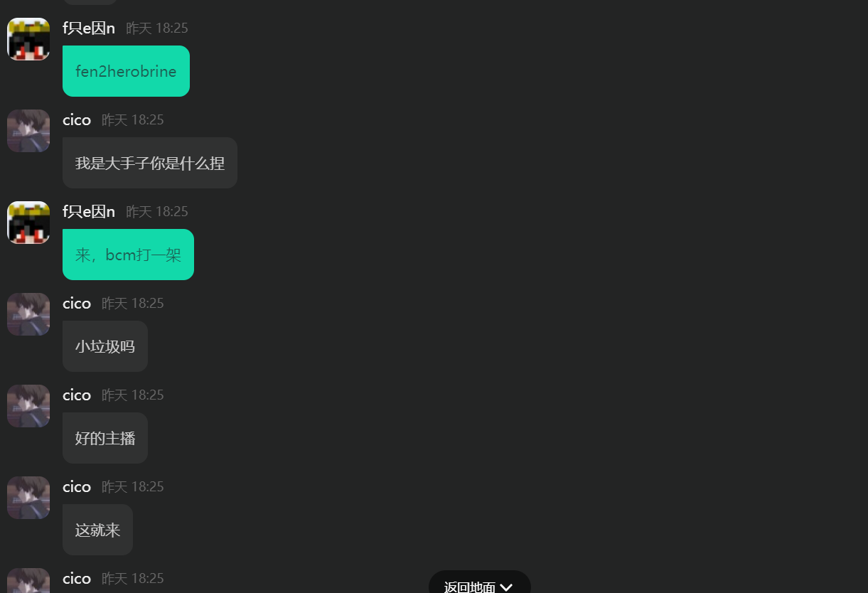
Task: Click f只e因n avatar above fen2herobrine message
Action: 28,39
